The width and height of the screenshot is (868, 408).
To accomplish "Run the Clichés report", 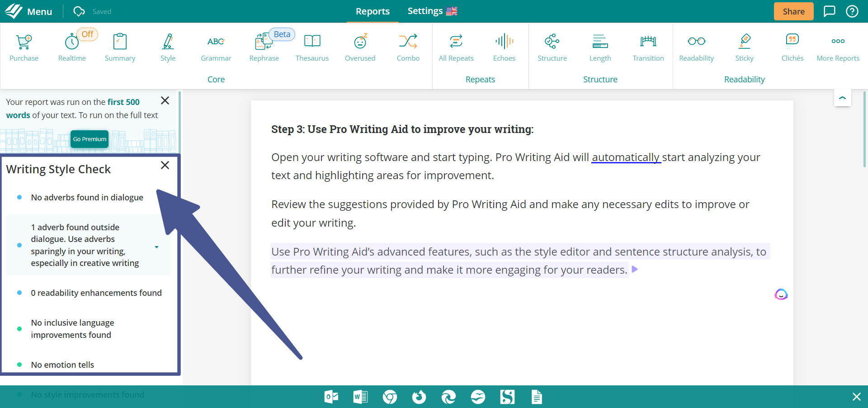I will 792,47.
